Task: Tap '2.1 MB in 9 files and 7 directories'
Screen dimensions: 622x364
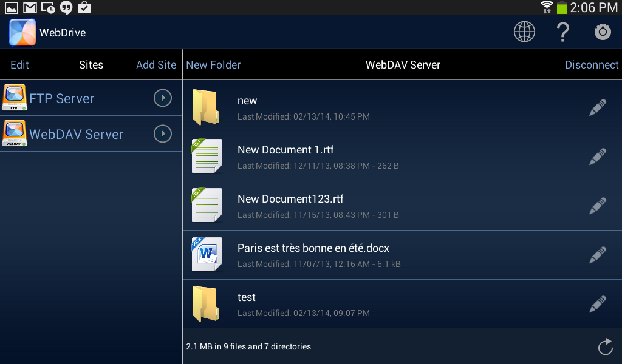Action: coord(248,346)
